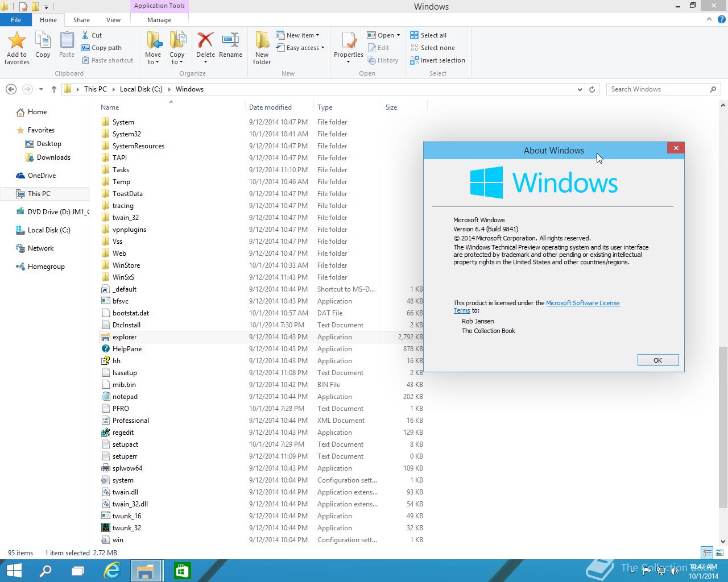Screen dimensions: 728x582
Task: Select the regedit application row
Action: tap(262, 433)
